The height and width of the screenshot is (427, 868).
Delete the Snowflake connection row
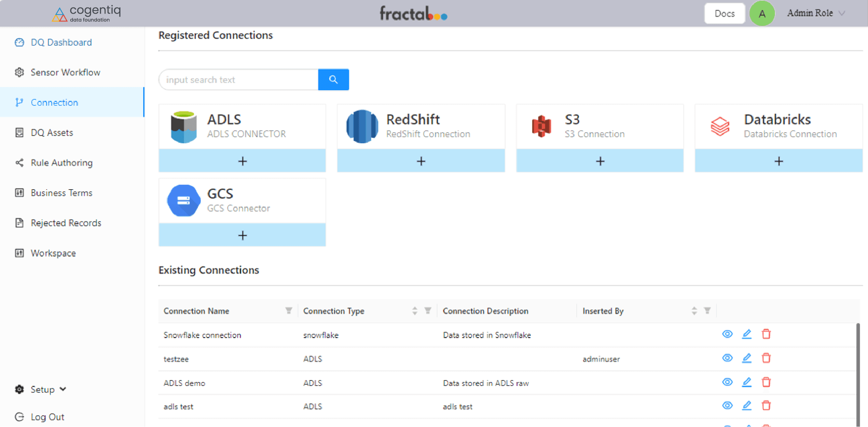(766, 334)
